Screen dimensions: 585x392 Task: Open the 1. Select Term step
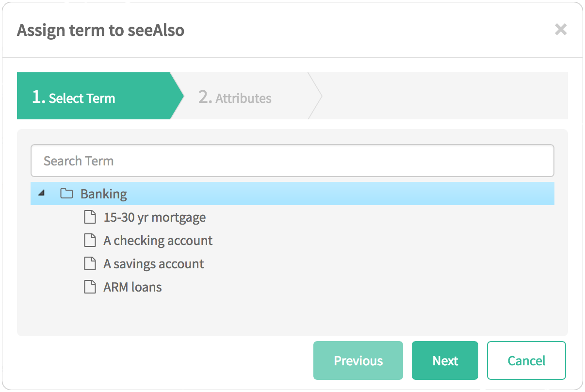pos(99,96)
